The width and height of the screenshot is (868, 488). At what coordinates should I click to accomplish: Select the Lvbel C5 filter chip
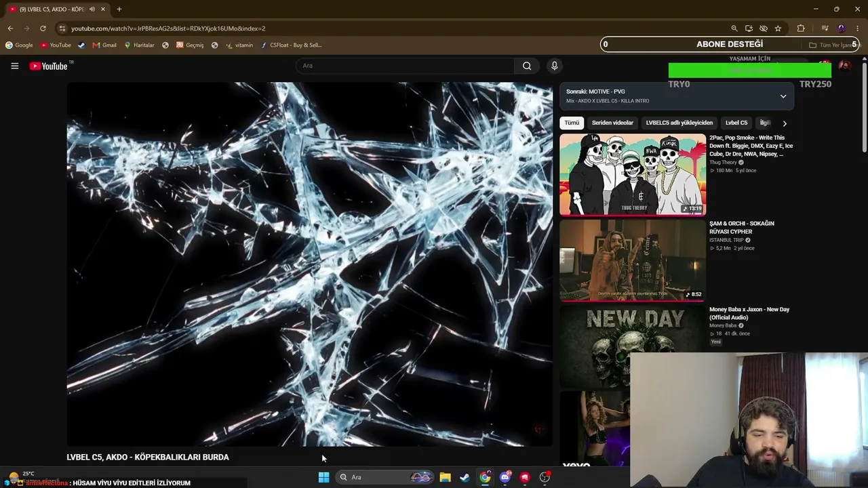[x=736, y=123]
